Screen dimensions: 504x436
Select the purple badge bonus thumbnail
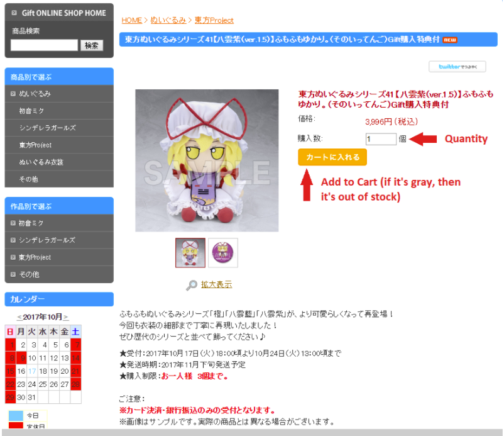tap(223, 252)
